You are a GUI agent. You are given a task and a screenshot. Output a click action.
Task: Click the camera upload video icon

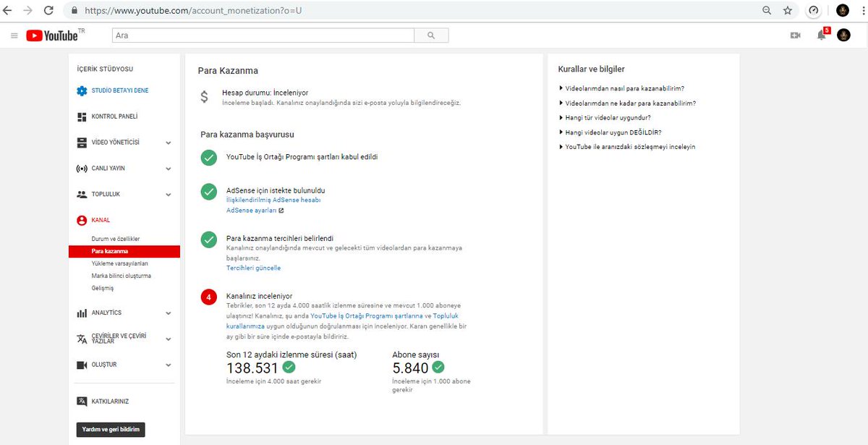point(796,35)
